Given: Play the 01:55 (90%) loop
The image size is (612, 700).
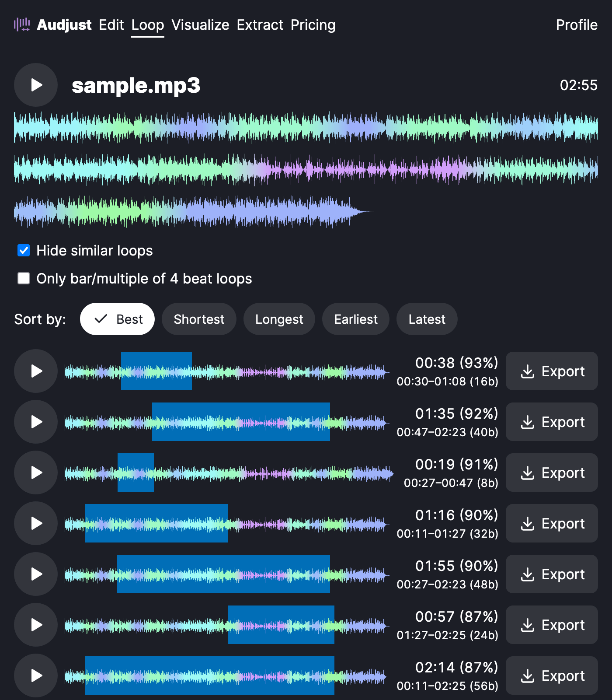Looking at the screenshot, I should [x=36, y=574].
